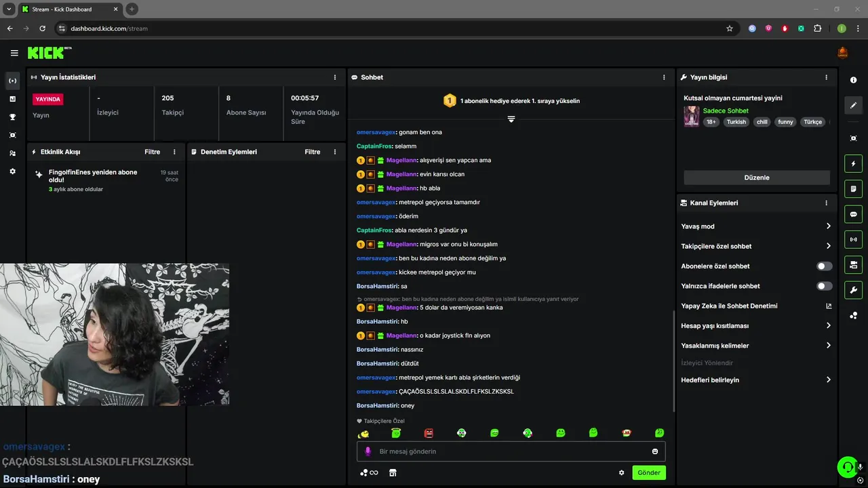Toggle Yalnızca ifadelerle sohbet switch
The image size is (868, 488).
click(x=825, y=286)
